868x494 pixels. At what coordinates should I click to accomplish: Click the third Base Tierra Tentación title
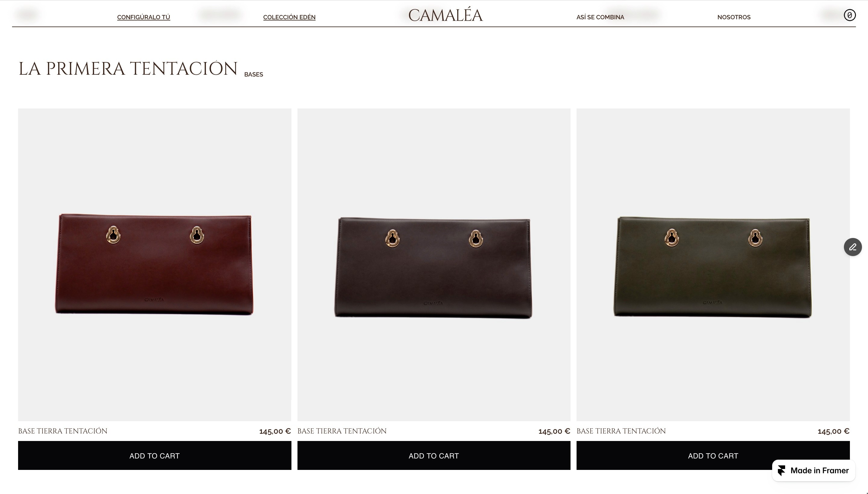click(x=621, y=431)
